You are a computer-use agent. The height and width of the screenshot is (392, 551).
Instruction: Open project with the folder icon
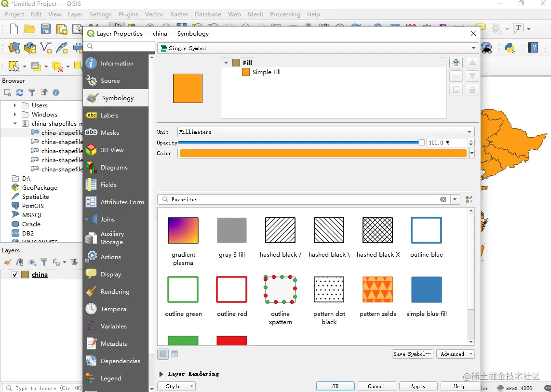[29, 29]
